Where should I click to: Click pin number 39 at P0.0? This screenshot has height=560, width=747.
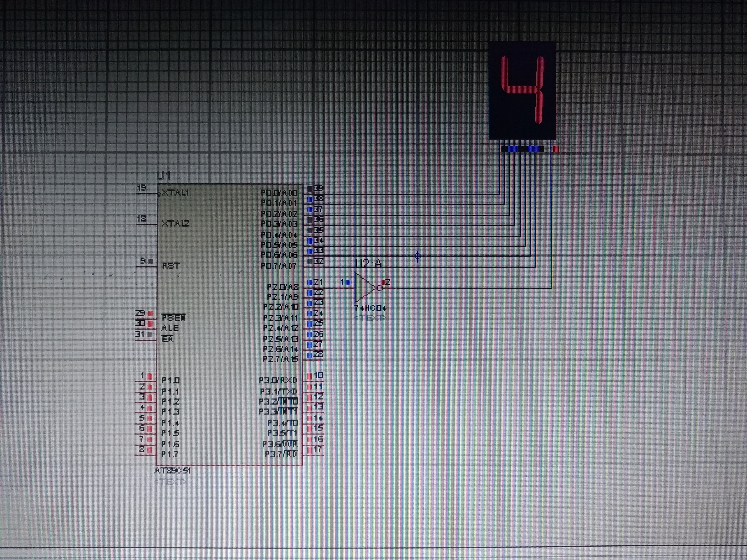click(318, 188)
